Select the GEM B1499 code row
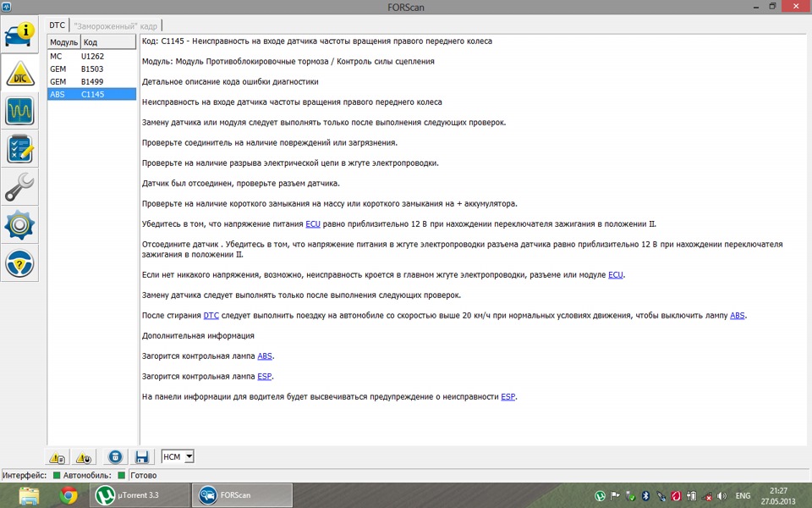 [91, 81]
